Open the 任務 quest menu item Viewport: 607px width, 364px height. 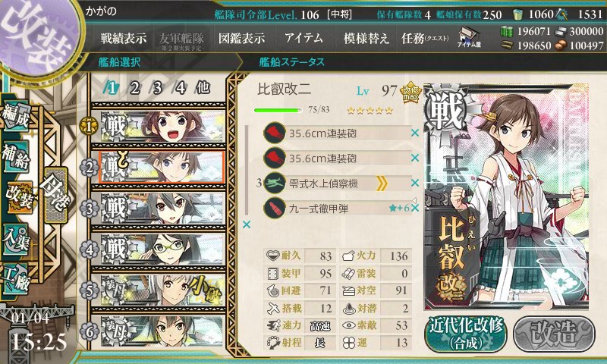click(x=425, y=38)
